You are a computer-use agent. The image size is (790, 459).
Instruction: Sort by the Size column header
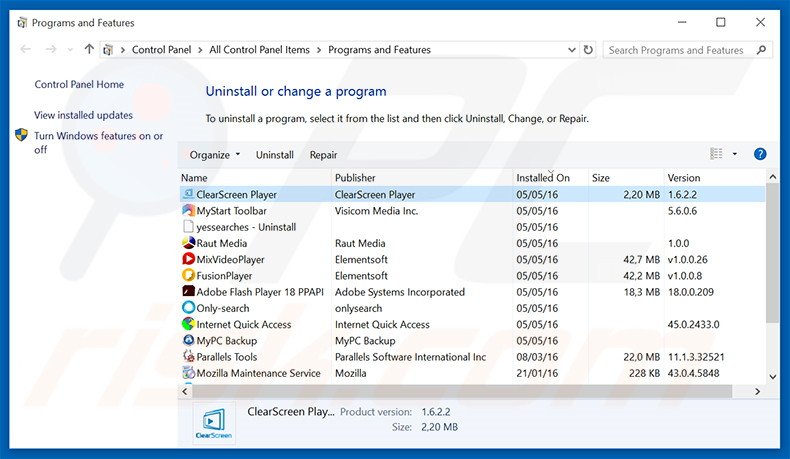coord(626,177)
